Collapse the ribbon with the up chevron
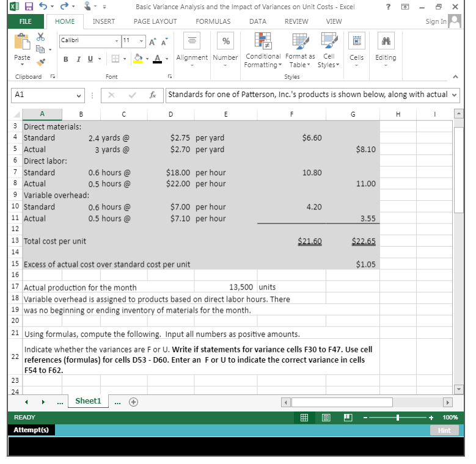The width and height of the screenshot is (476, 464). tap(455, 77)
